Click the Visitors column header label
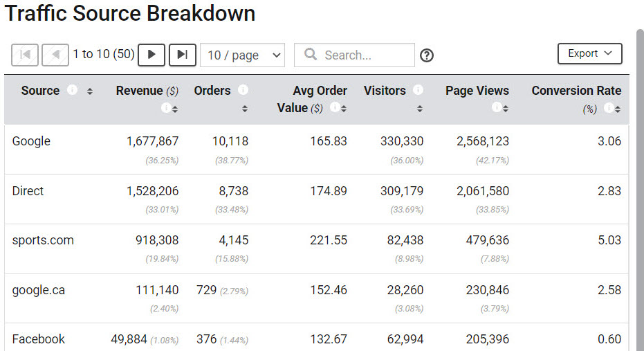 pos(385,91)
